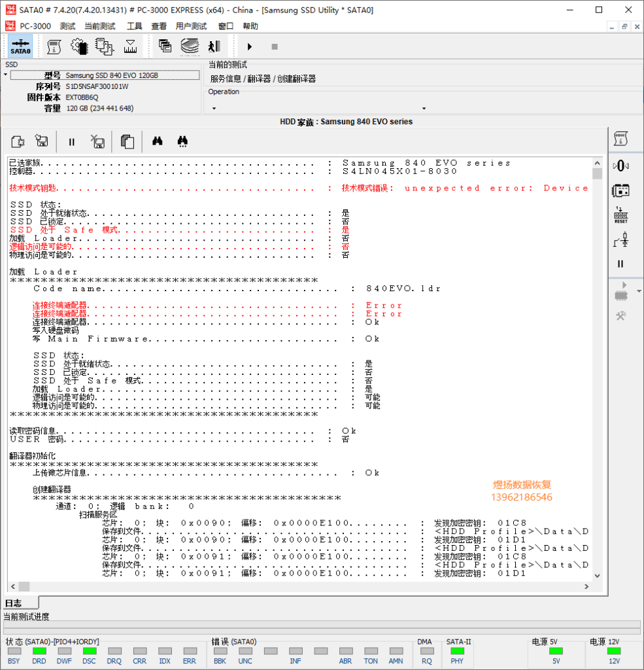Click the grayed chip with arrow icon
644x670 pixels.
pos(621,291)
